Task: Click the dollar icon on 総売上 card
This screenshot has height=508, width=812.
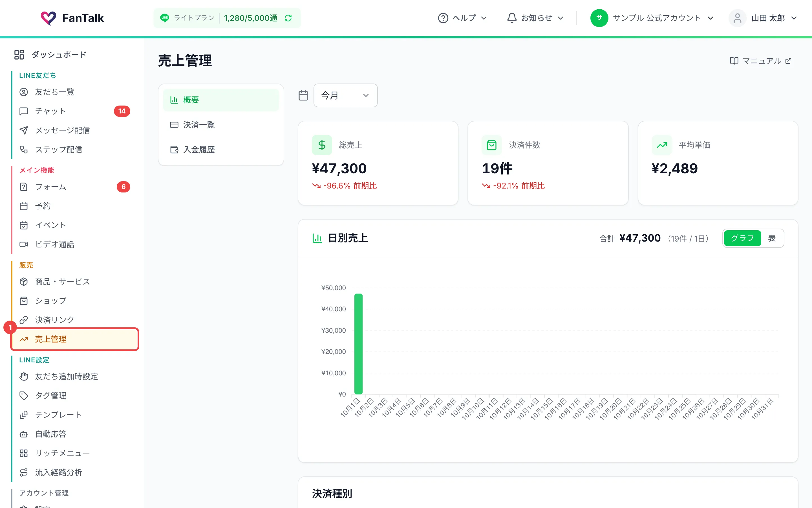Action: 322,145
